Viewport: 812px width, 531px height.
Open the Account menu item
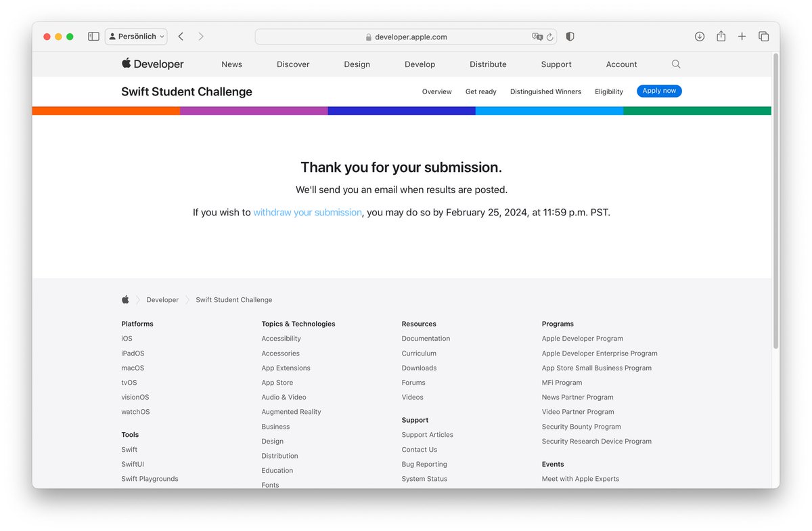tap(622, 64)
